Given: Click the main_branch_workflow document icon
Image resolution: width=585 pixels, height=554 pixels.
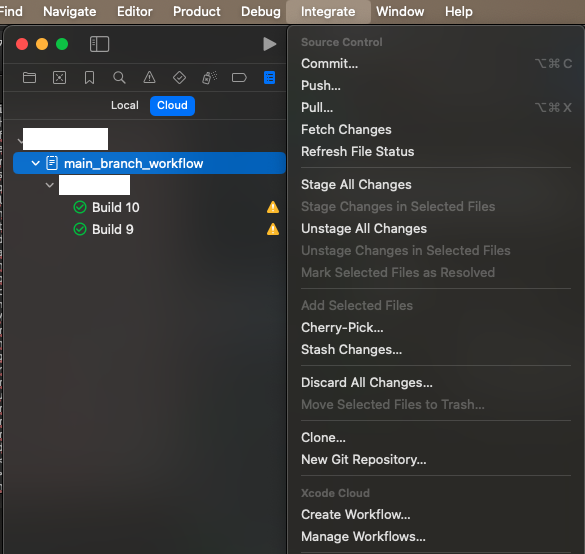Looking at the screenshot, I should click(52, 163).
